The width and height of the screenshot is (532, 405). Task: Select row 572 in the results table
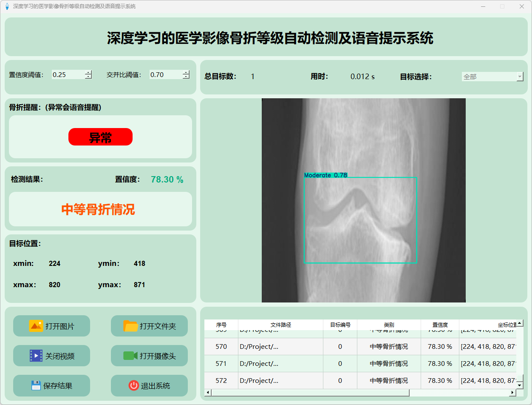(360, 381)
